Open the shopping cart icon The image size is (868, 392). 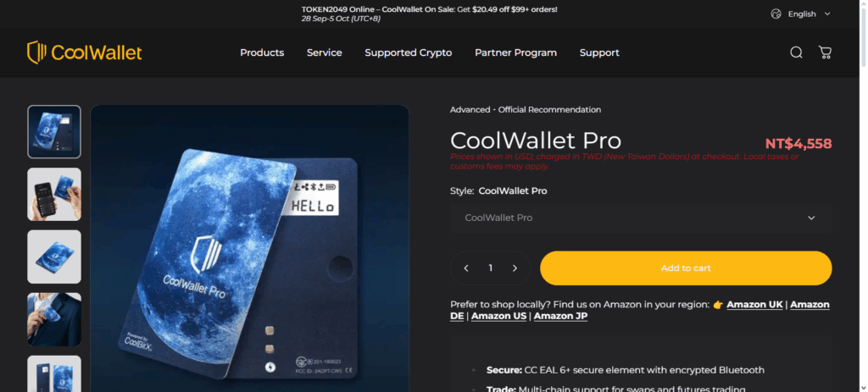825,52
